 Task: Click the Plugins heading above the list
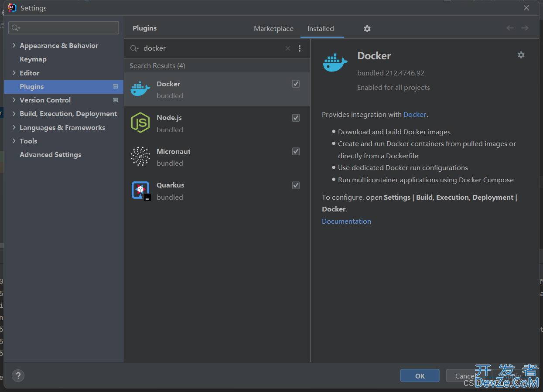145,28
